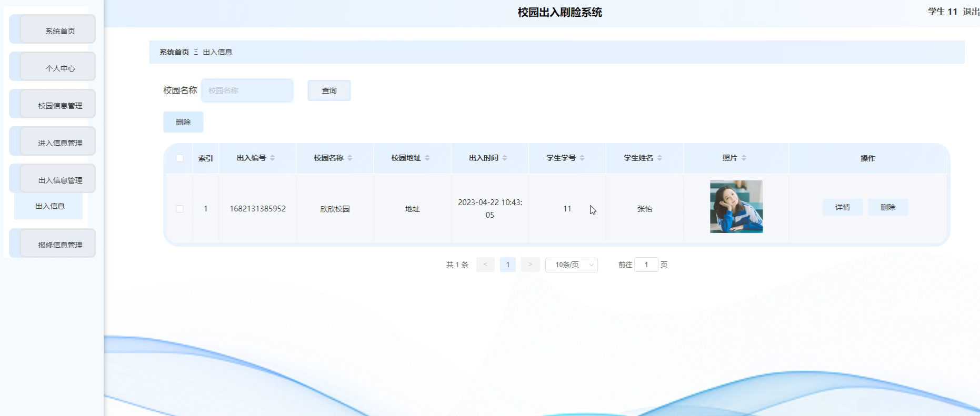The height and width of the screenshot is (416, 980).
Task: Focus the 校园名称 search input
Action: coord(247,90)
